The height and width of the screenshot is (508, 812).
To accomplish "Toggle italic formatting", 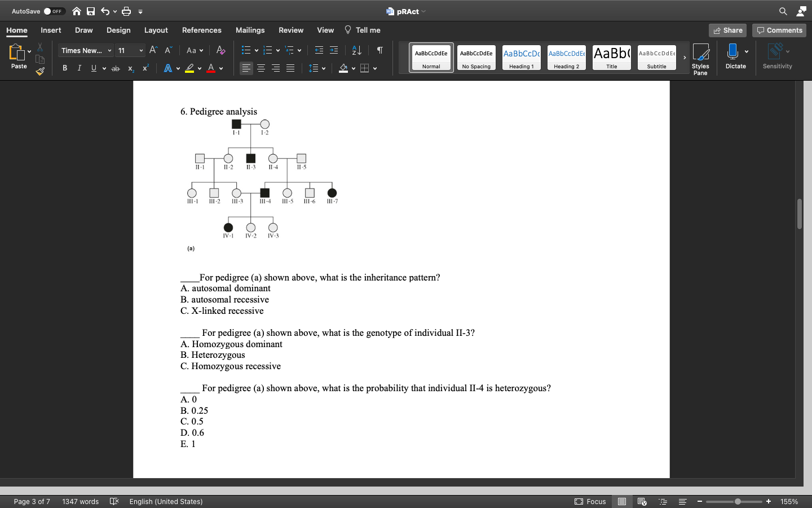I will tap(79, 68).
